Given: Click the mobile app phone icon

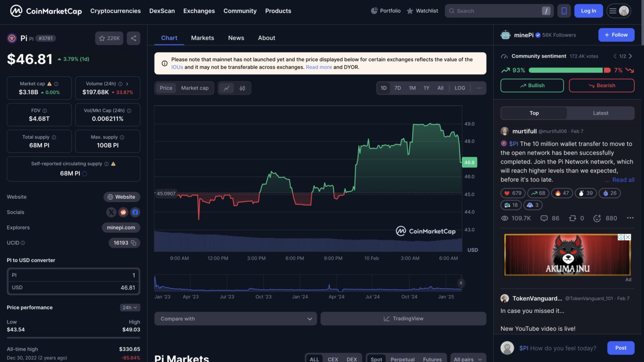Looking at the screenshot, I should pyautogui.click(x=564, y=11).
